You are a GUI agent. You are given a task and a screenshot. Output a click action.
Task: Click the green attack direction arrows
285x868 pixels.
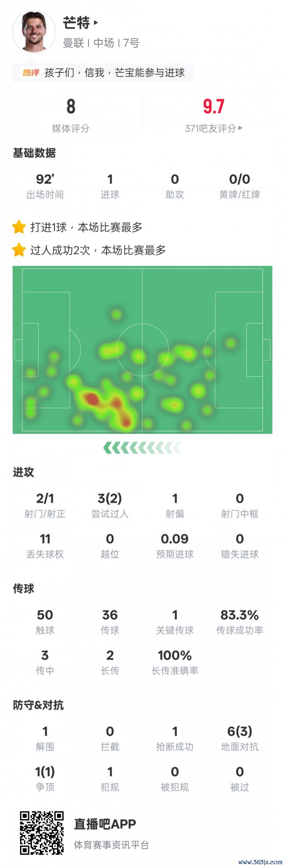pos(142,448)
